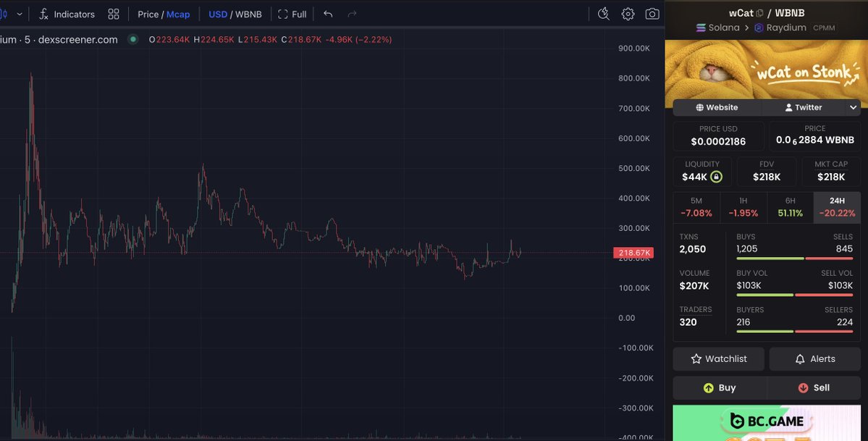Take a chart snapshot with camera
The image size is (868, 441).
click(x=652, y=14)
